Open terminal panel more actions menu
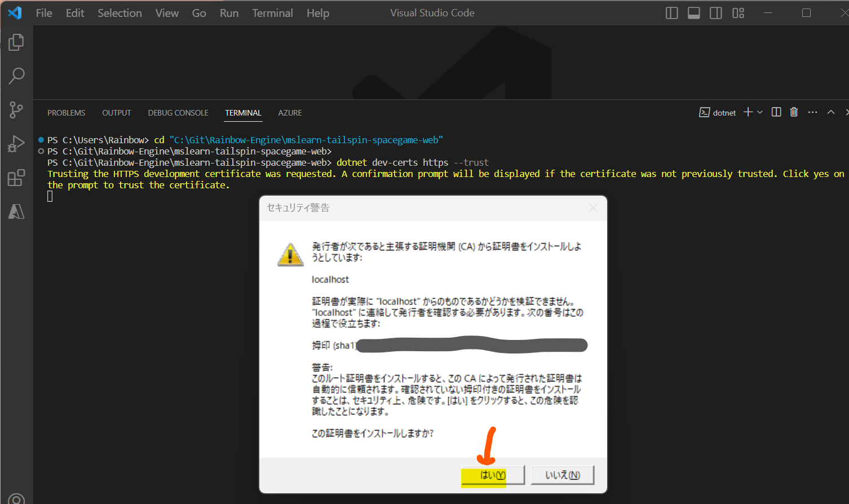Image resolution: width=849 pixels, height=504 pixels. pos(812,112)
